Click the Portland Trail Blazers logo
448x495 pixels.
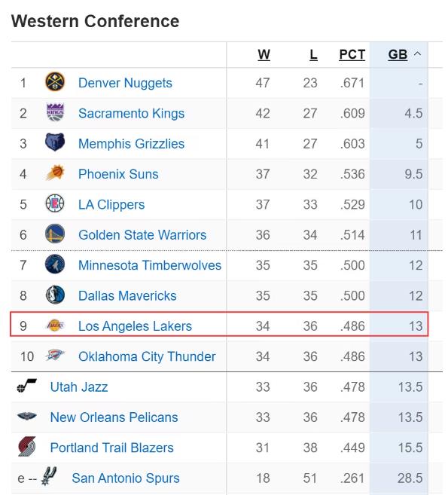pos(27,446)
